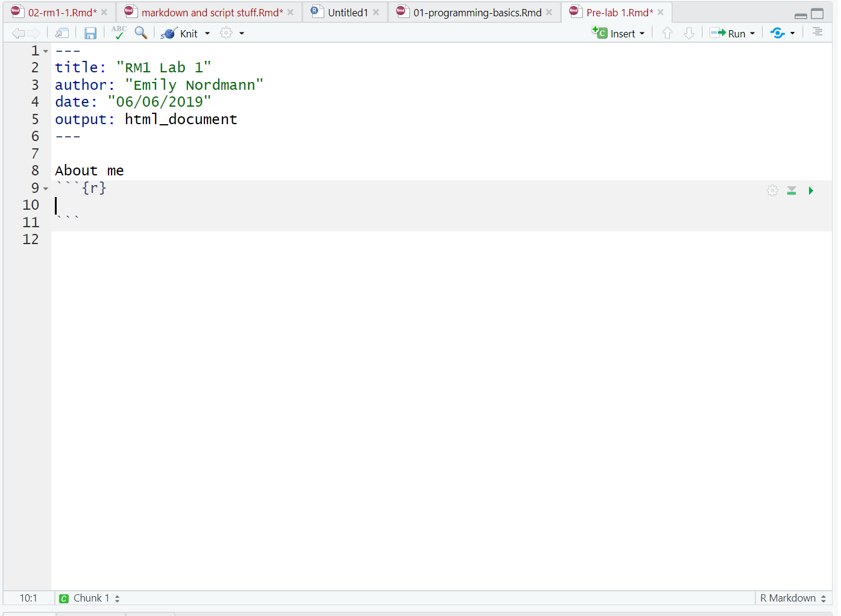Change R Markdown file type selector
The image size is (841, 616).
pyautogui.click(x=793, y=599)
